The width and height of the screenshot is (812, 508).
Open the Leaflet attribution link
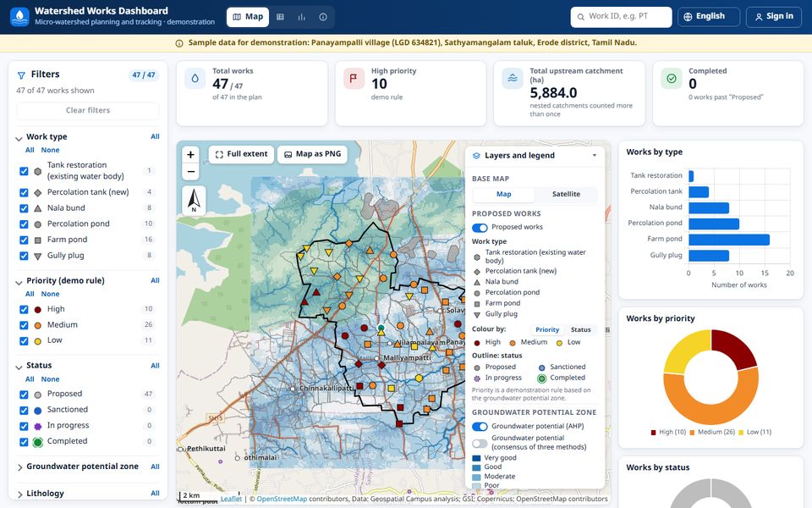[x=231, y=499]
